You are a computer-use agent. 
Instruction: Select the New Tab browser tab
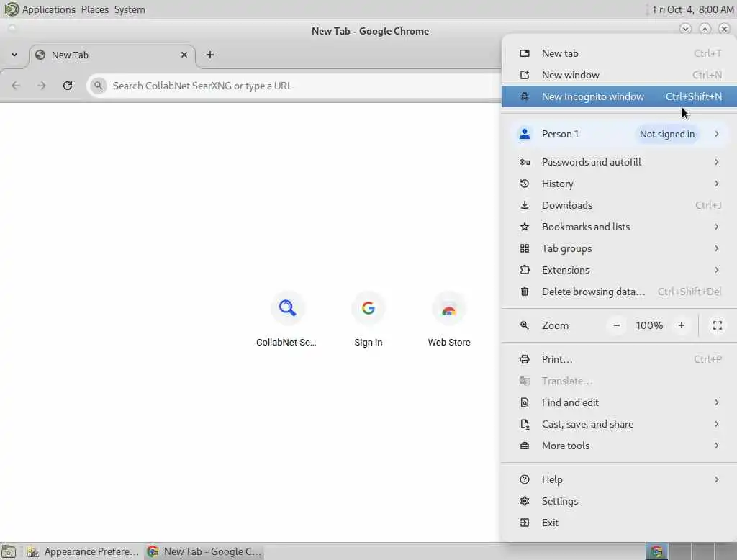coord(112,55)
